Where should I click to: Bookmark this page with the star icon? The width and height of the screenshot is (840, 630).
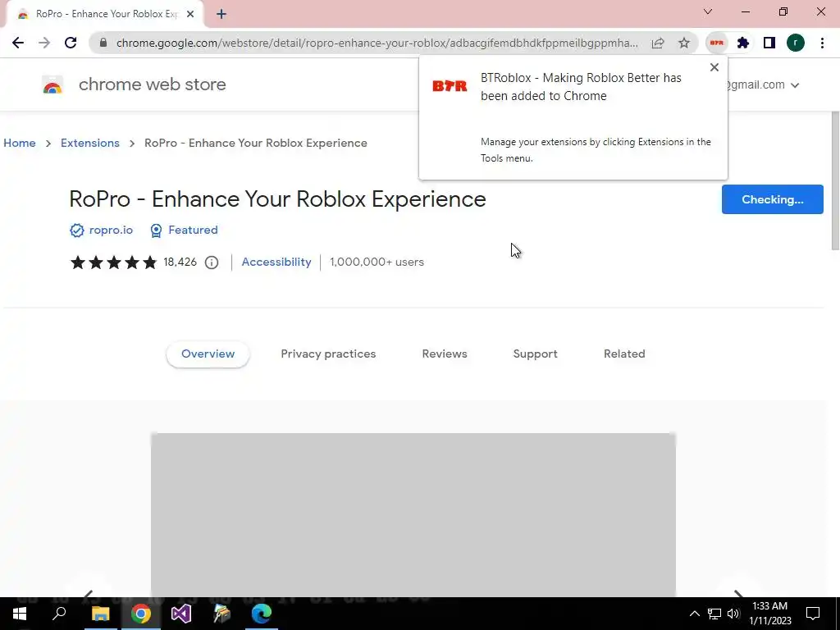(684, 43)
